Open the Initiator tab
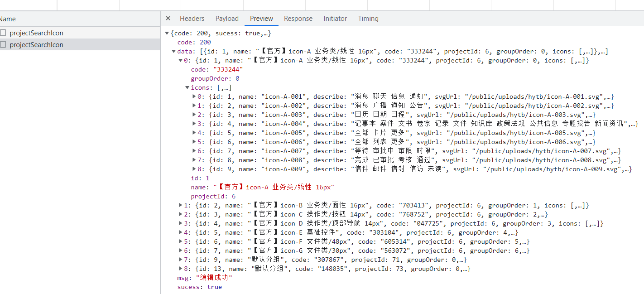644x294 pixels. (x=335, y=19)
